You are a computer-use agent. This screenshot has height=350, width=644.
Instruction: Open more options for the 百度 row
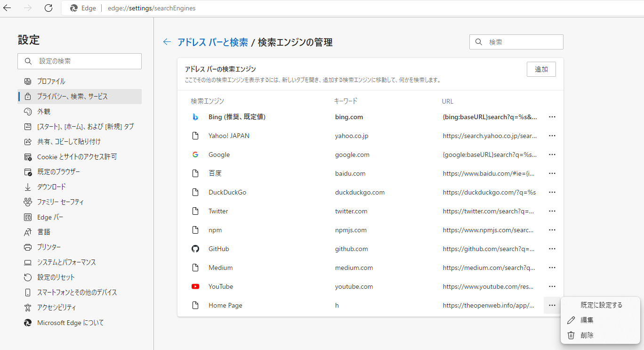click(x=552, y=173)
